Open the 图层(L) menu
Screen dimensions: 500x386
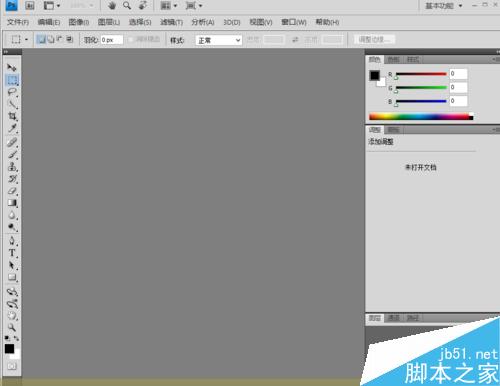click(109, 22)
